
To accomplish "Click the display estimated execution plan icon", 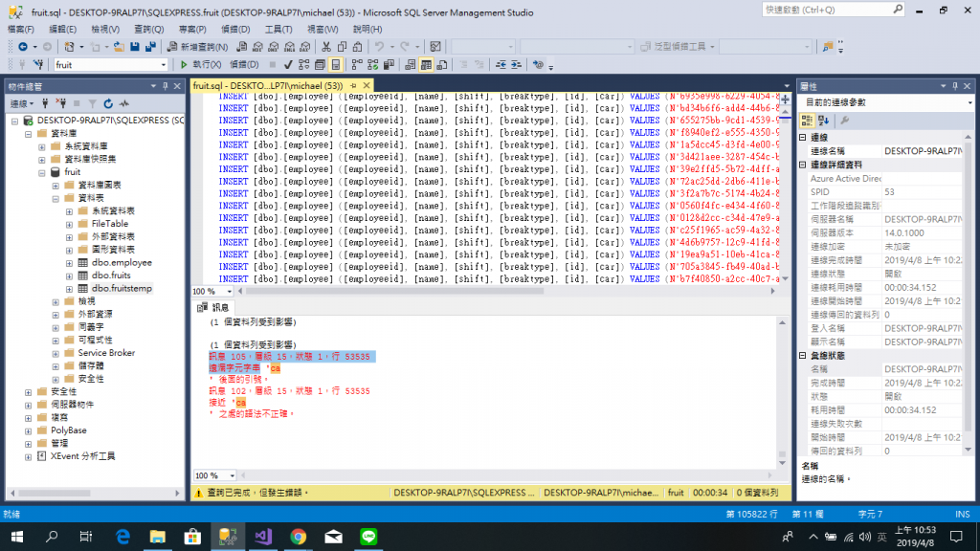I will [303, 64].
